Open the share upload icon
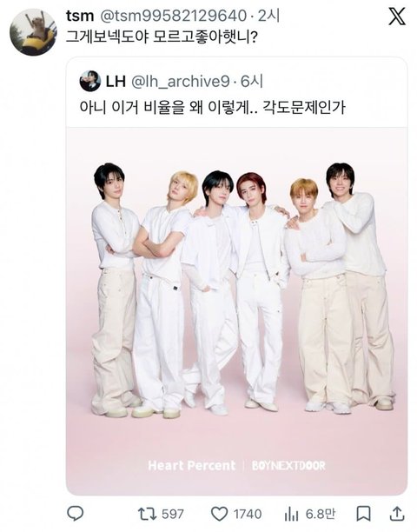Image resolution: width=417 pixels, height=532 pixels. (x=397, y=514)
